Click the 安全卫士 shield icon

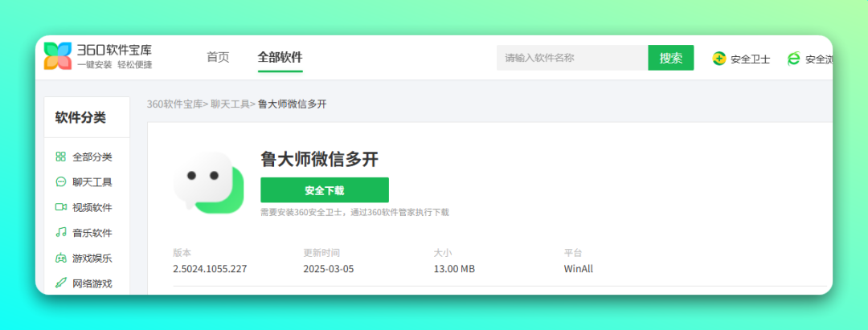tap(719, 58)
